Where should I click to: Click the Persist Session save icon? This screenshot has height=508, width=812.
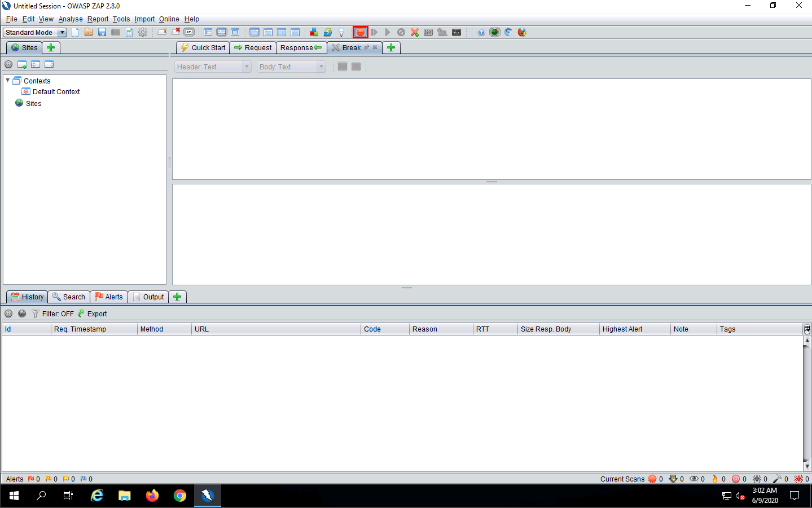tap(102, 32)
